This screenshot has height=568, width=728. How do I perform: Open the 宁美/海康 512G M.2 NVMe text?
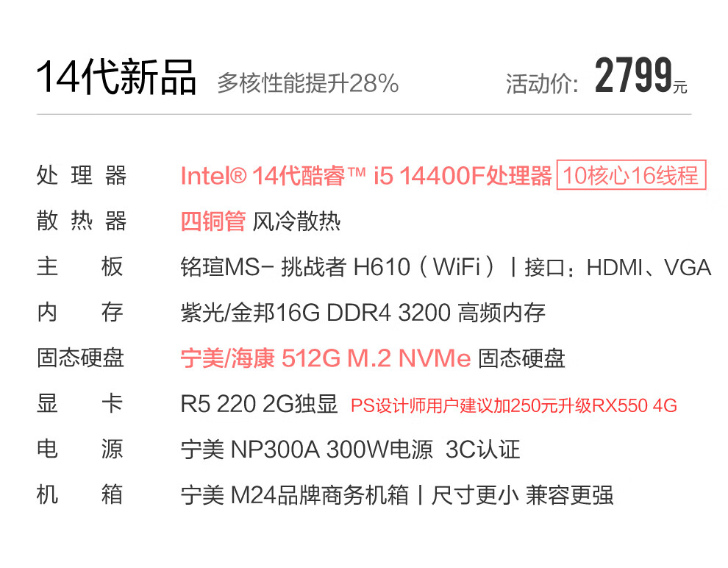325,358
